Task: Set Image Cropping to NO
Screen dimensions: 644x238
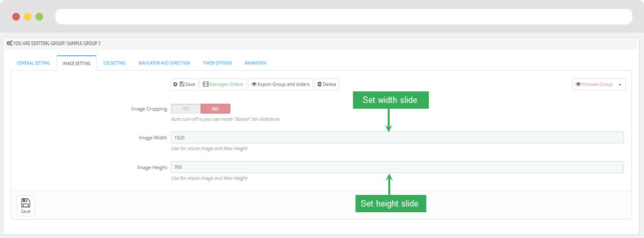Action: (216, 109)
